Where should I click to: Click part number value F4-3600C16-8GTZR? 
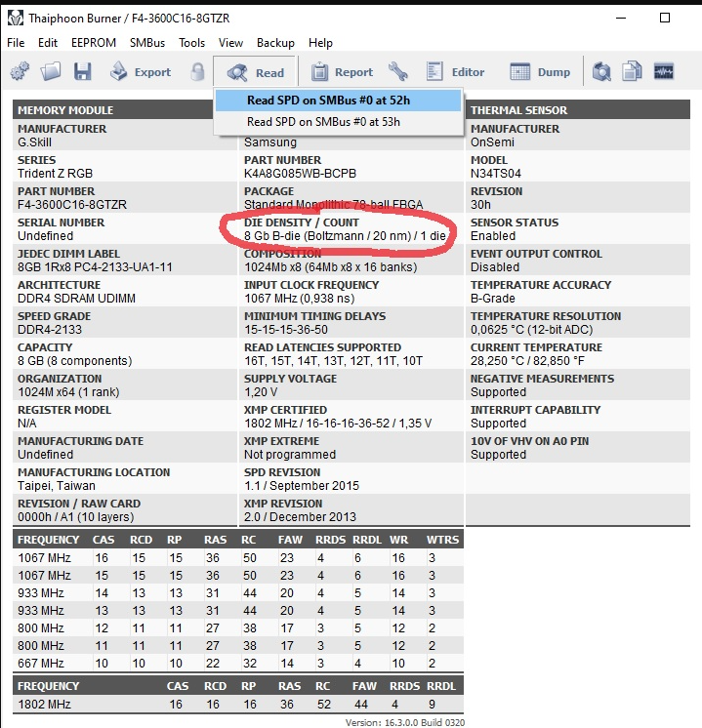(x=72, y=205)
